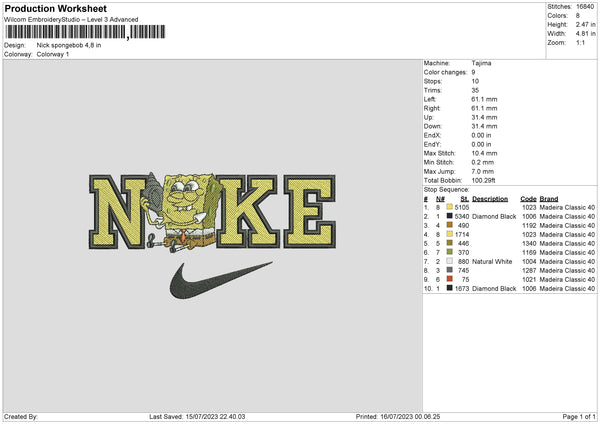This screenshot has height=424, width=600.
Task: Click the Color changes value '9'
Action: [x=473, y=72]
